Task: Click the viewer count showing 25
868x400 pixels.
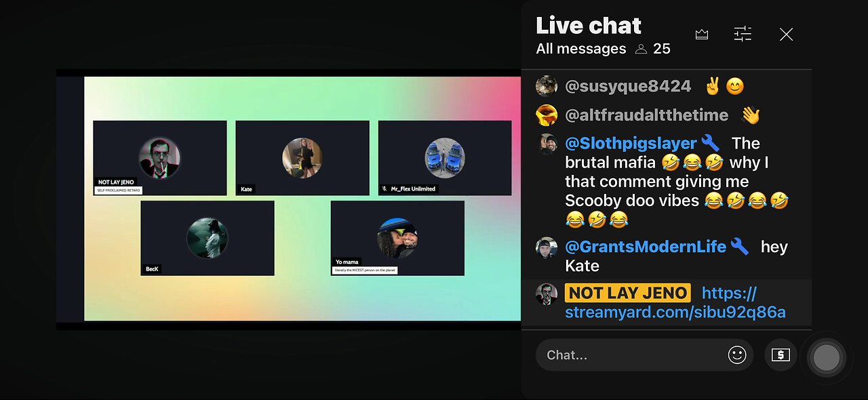Action: [652, 49]
